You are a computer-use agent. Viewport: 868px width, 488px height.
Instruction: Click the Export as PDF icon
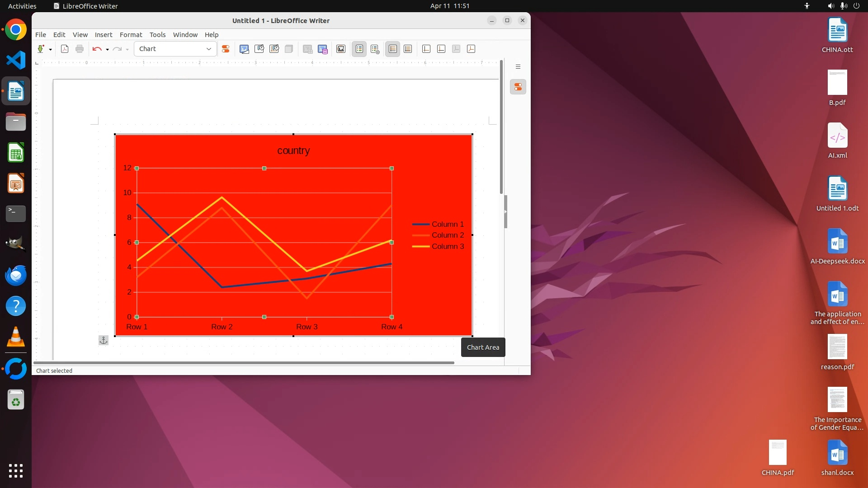(x=65, y=49)
